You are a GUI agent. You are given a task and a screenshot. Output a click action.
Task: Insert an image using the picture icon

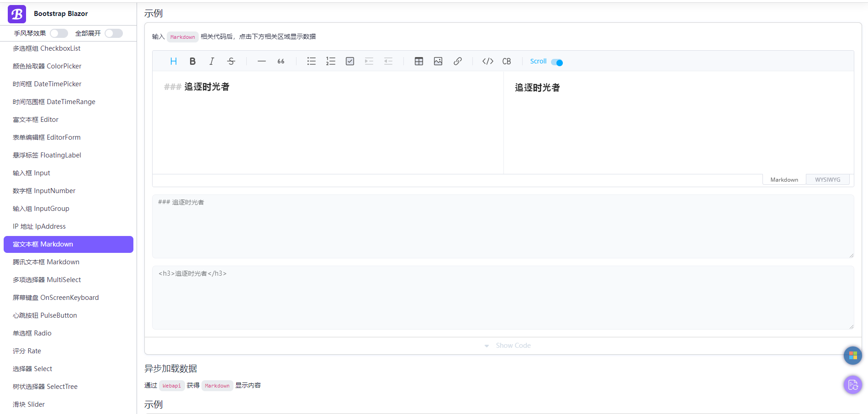point(438,61)
